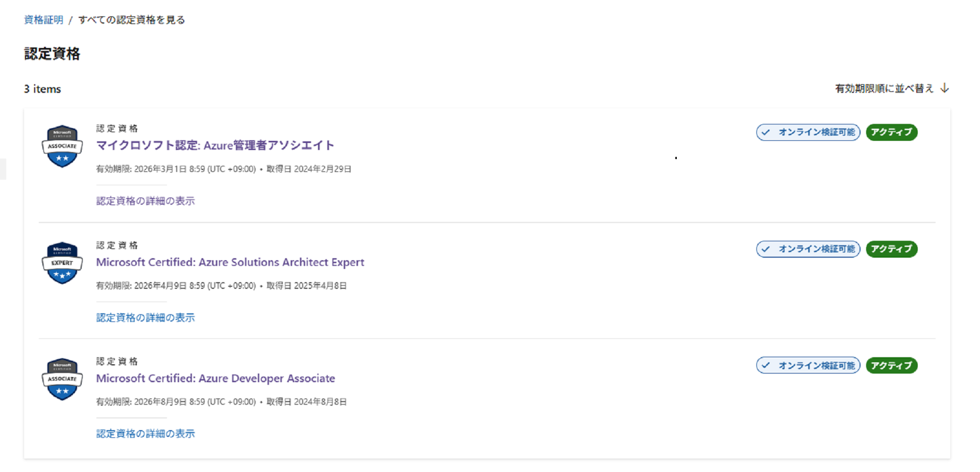Go to 資格証明 breadcrumb link
The image size is (980, 472).
pos(43,20)
